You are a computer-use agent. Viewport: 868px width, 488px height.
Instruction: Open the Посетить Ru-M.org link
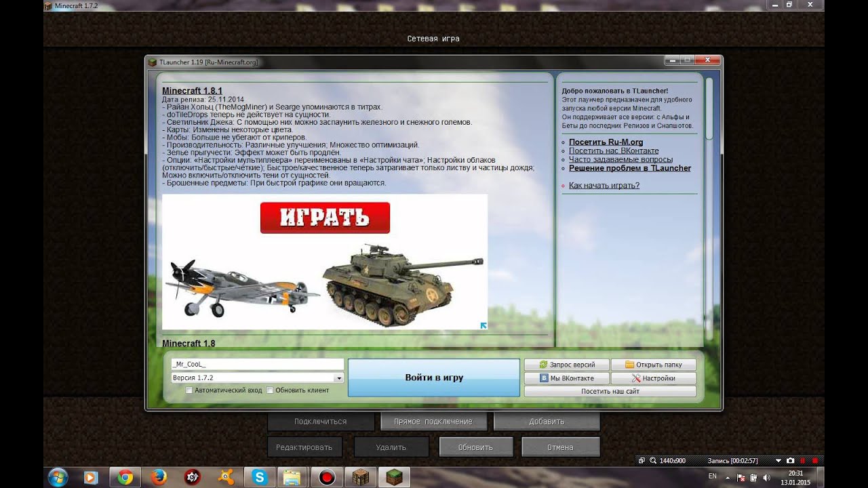click(606, 142)
